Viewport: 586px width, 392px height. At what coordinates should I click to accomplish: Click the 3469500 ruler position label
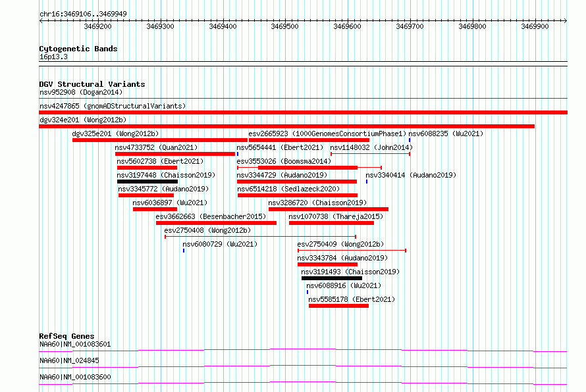pyautogui.click(x=285, y=26)
